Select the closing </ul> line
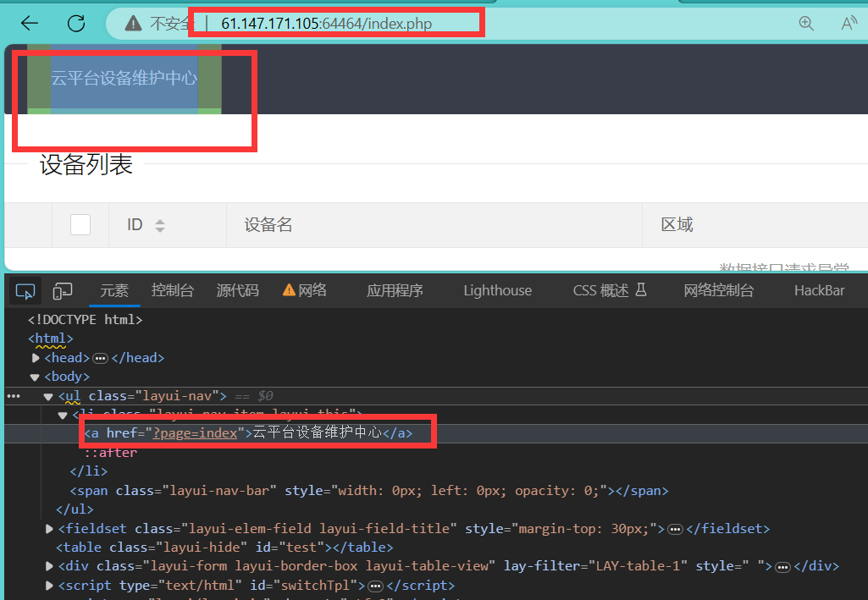 [x=75, y=509]
